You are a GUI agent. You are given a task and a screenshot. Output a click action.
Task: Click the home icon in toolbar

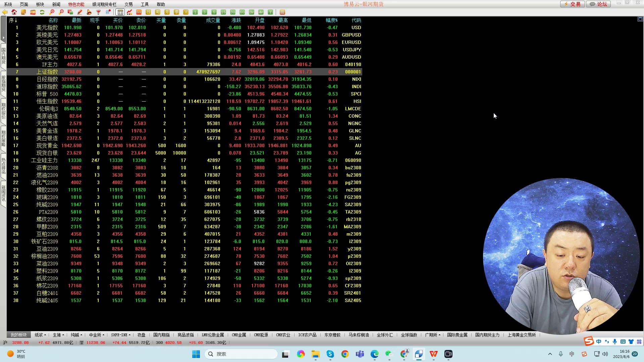click(x=14, y=12)
